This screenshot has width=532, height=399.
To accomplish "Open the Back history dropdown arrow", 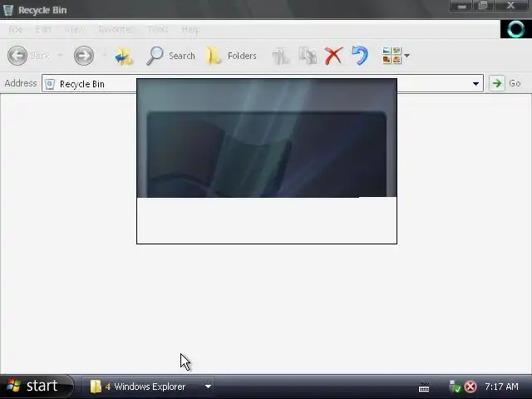I will (61, 55).
